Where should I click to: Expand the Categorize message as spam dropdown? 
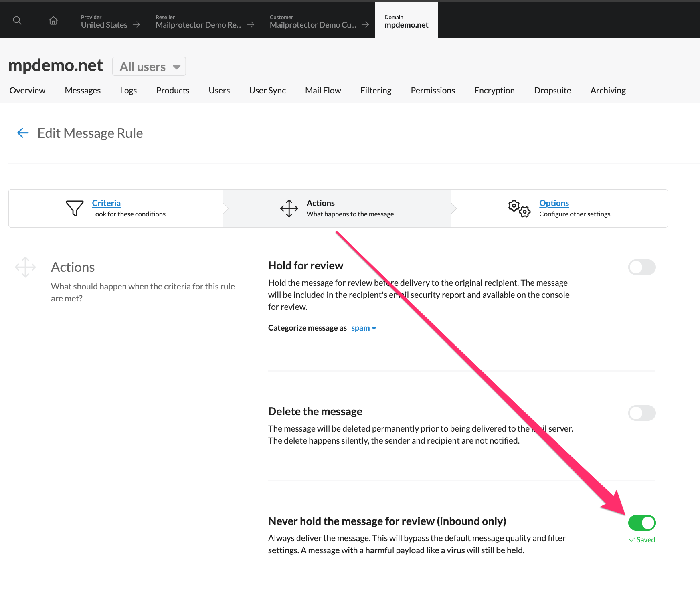pyautogui.click(x=364, y=328)
